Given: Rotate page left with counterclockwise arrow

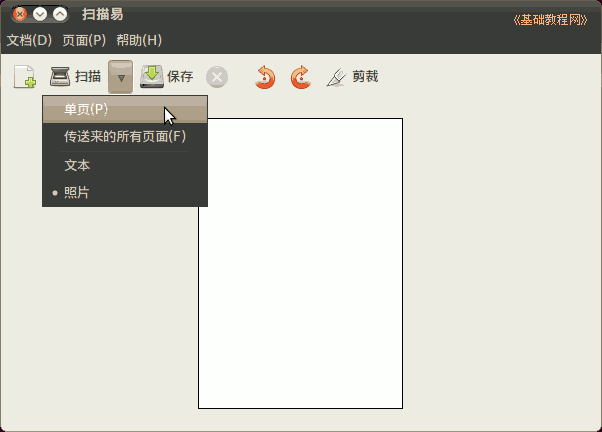Looking at the screenshot, I should [265, 77].
